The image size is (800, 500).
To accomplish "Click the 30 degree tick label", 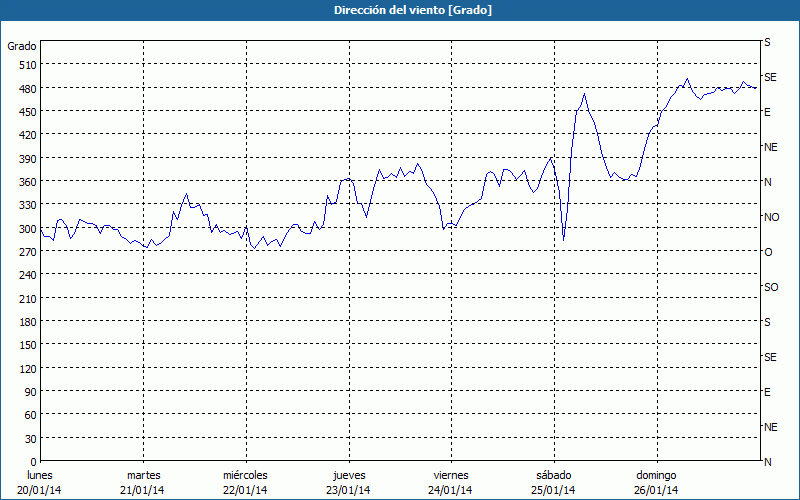I will 29,438.
